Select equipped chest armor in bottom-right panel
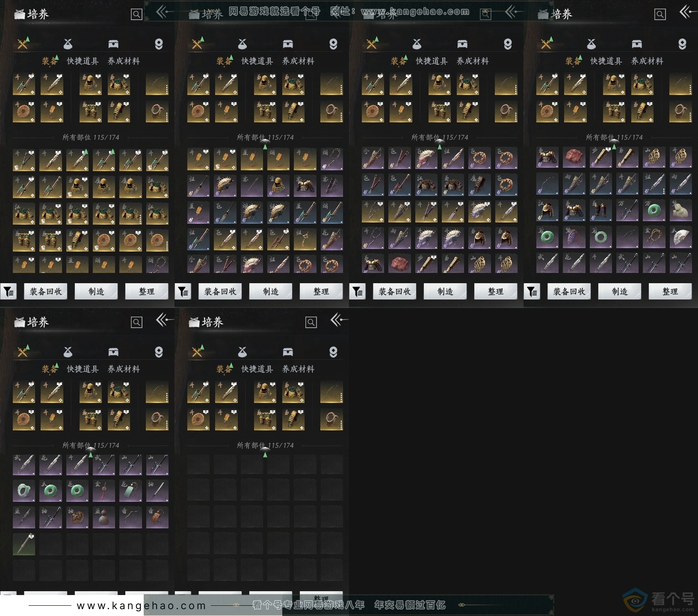The width and height of the screenshot is (698, 616). click(x=293, y=392)
